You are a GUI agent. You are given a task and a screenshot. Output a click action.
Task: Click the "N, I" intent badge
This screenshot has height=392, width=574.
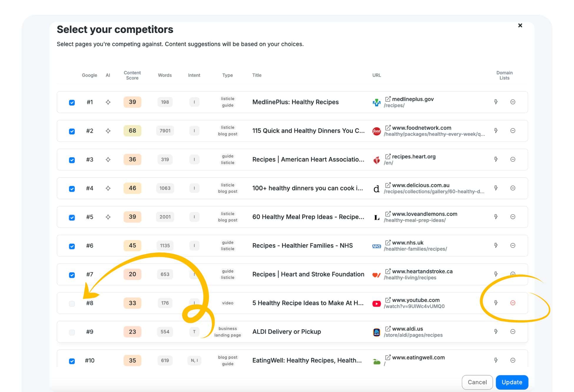point(194,360)
